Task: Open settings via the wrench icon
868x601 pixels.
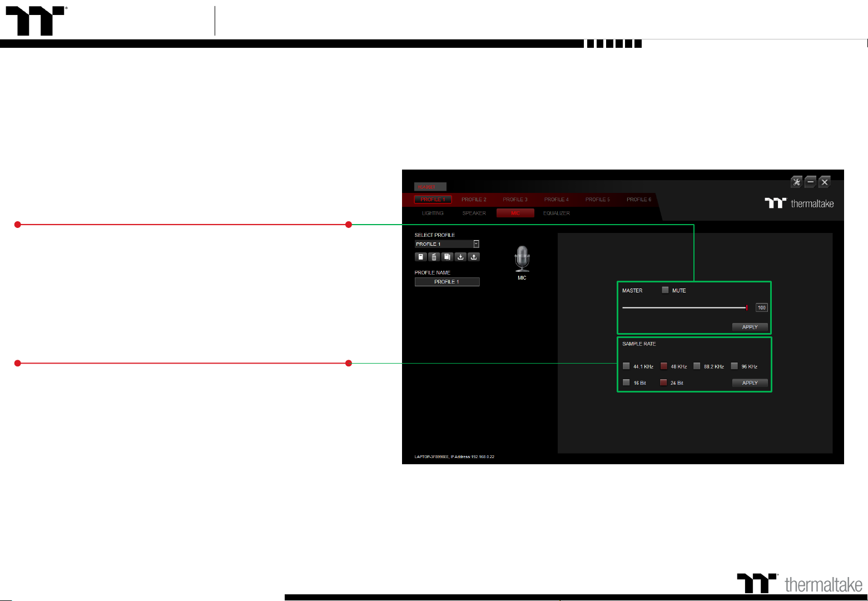Action: (x=796, y=182)
